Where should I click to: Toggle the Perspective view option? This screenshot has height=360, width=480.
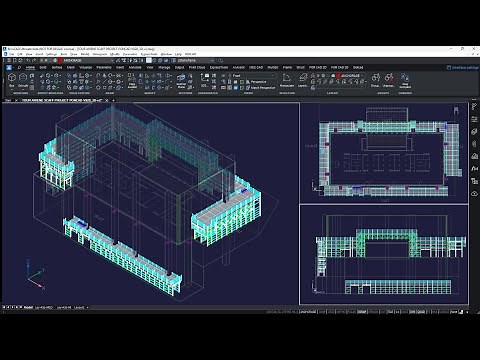256,82
